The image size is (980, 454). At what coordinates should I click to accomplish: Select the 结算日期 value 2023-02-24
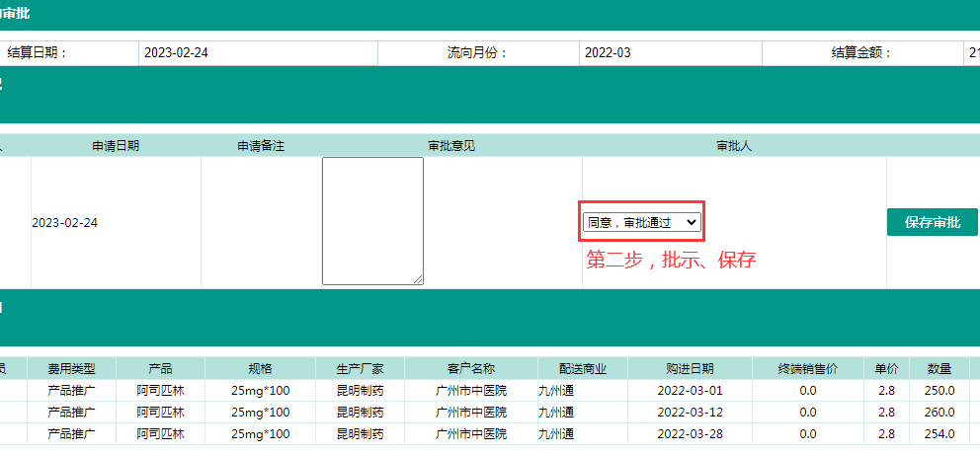tap(176, 53)
